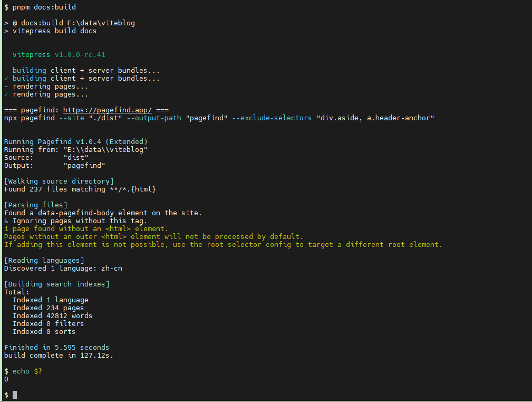The image size is (532, 402).
Task: Click the "Finished in 5.595 seconds" line
Action: [56, 347]
